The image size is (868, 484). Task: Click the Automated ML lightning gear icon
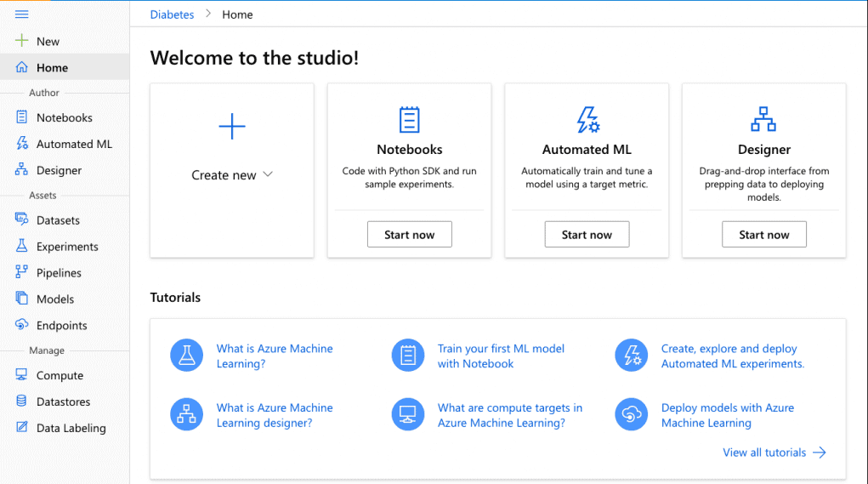pos(587,120)
